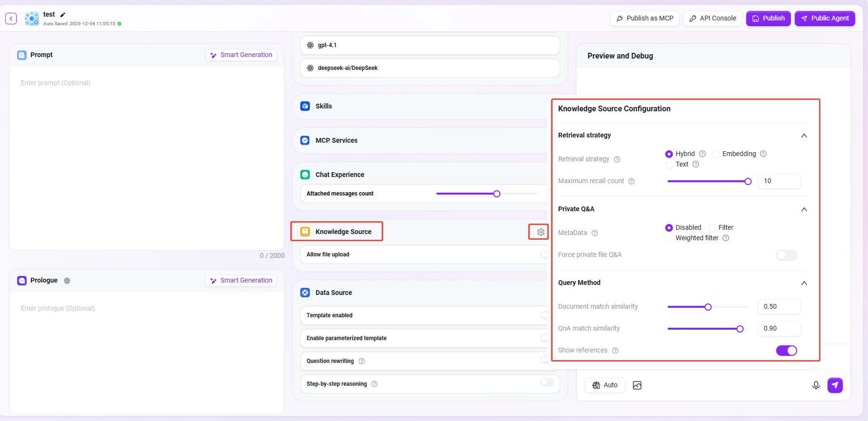Click the back arrow icon
The width and height of the screenshot is (868, 421).
pos(11,19)
